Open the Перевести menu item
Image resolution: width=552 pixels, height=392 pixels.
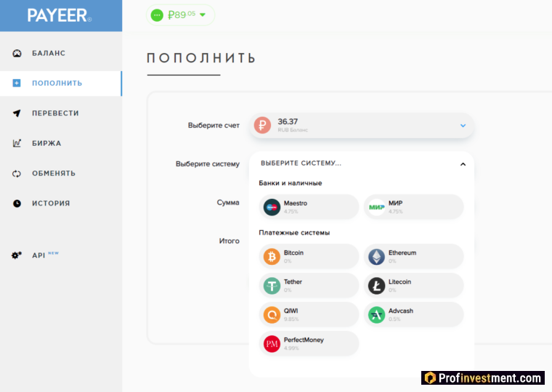tap(61, 113)
